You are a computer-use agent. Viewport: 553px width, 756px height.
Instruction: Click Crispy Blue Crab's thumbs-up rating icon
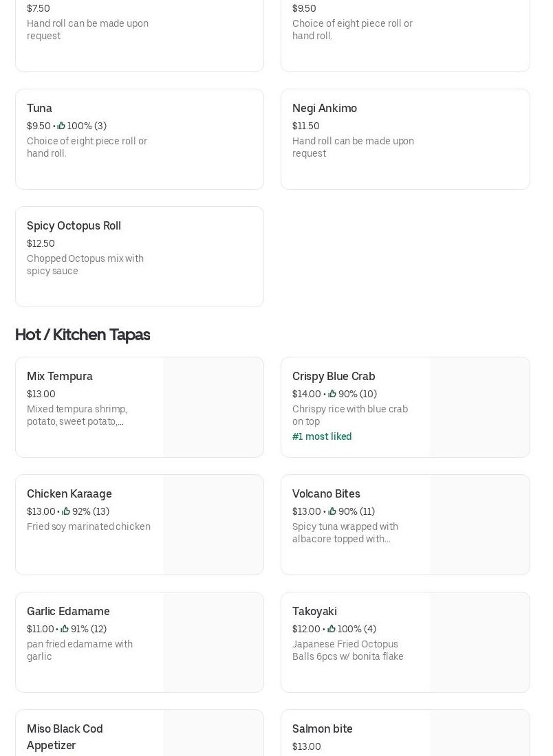point(332,394)
